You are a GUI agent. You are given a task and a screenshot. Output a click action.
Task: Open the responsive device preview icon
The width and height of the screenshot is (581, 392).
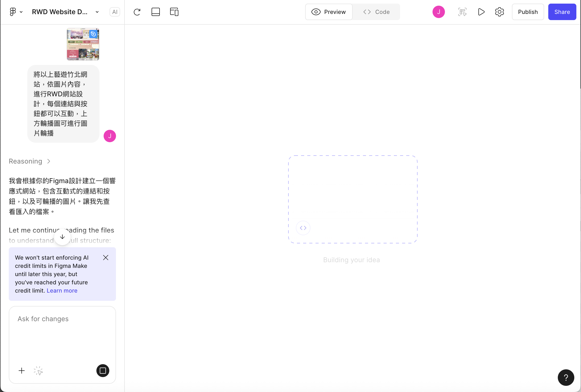pos(174,12)
